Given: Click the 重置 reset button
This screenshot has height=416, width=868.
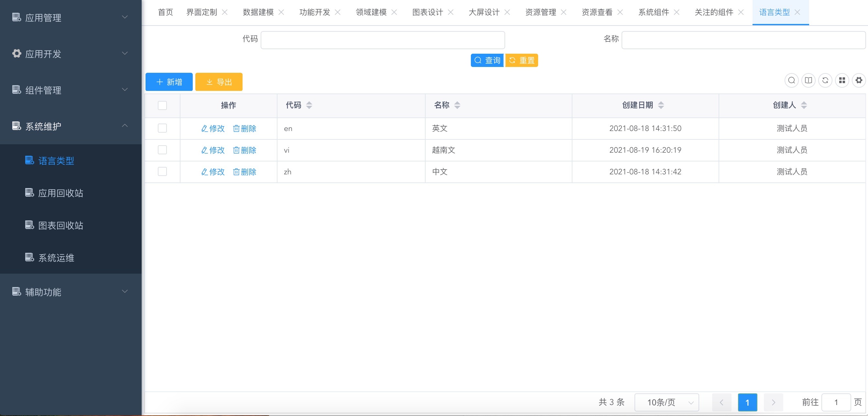Looking at the screenshot, I should [522, 60].
